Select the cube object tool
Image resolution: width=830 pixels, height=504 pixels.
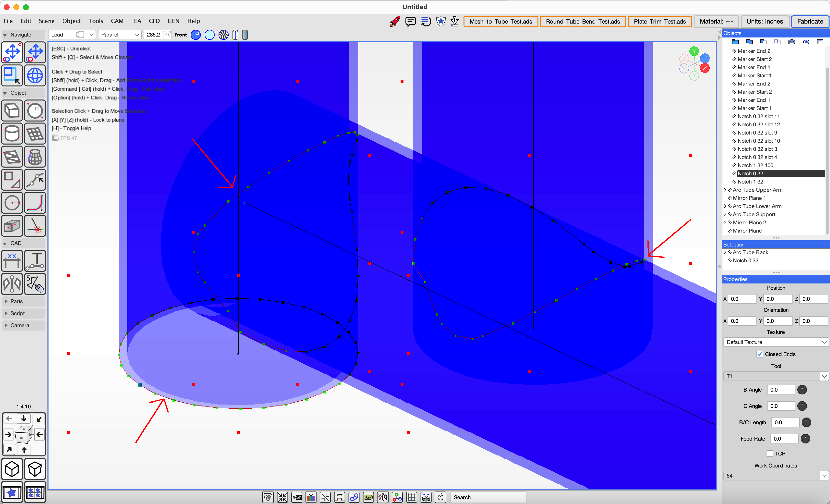[12, 111]
